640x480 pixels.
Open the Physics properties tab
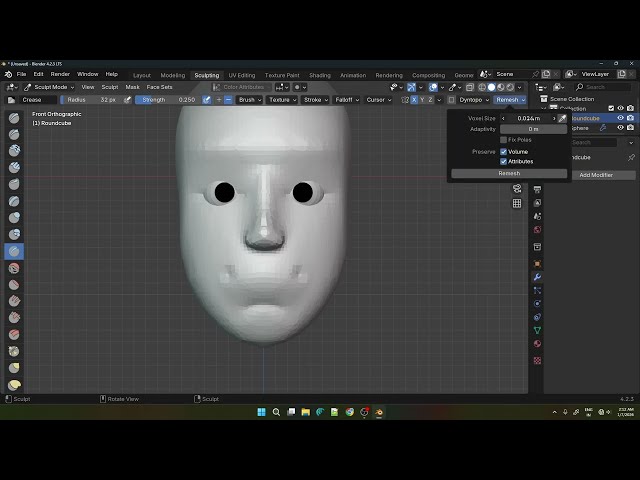[537, 304]
